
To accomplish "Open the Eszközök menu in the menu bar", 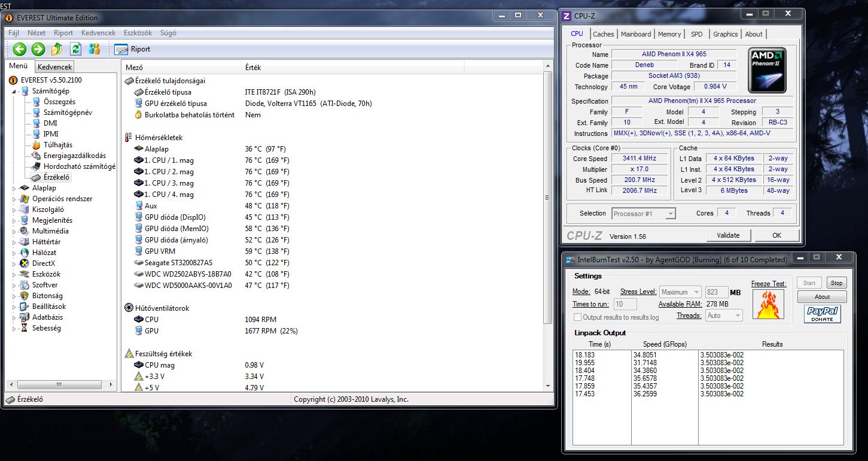I will [x=138, y=33].
